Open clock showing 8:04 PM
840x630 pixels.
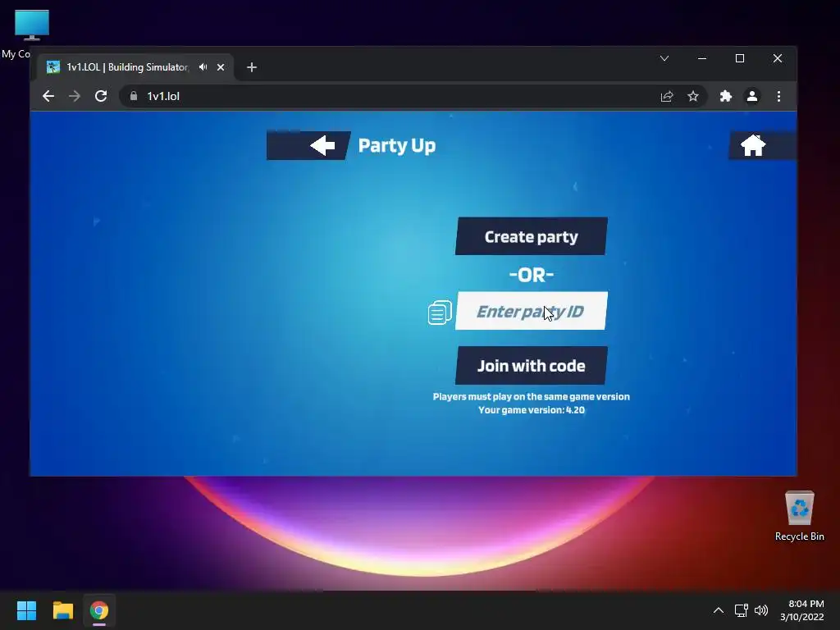click(x=802, y=610)
